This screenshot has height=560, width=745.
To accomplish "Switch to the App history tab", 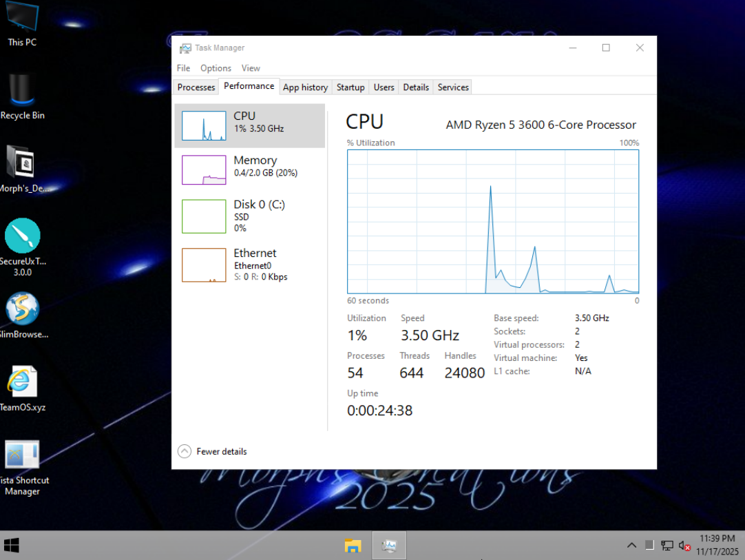I will tap(306, 87).
